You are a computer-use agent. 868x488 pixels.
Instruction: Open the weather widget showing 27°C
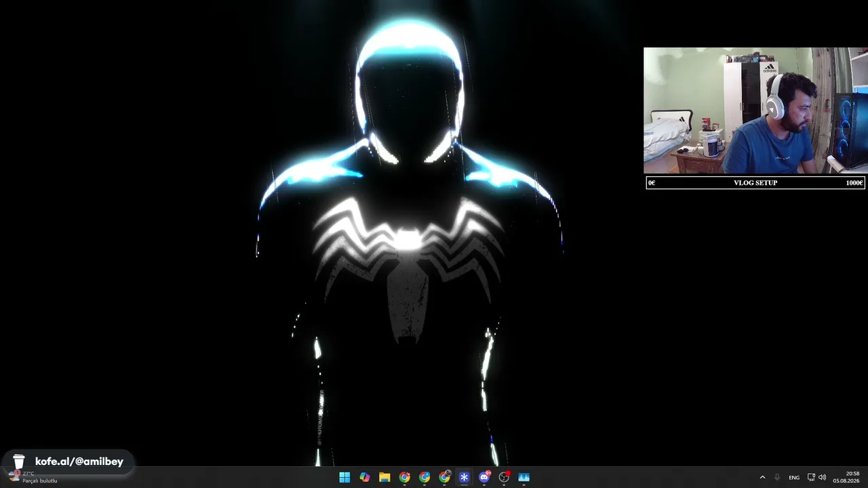[33, 477]
